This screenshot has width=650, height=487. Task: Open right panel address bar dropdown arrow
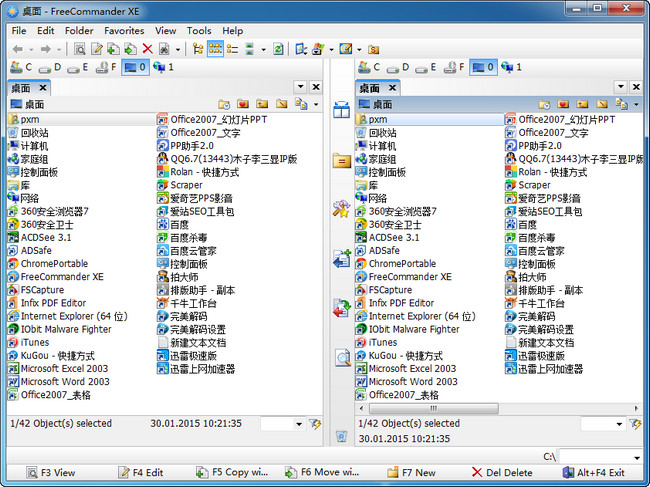[636, 105]
